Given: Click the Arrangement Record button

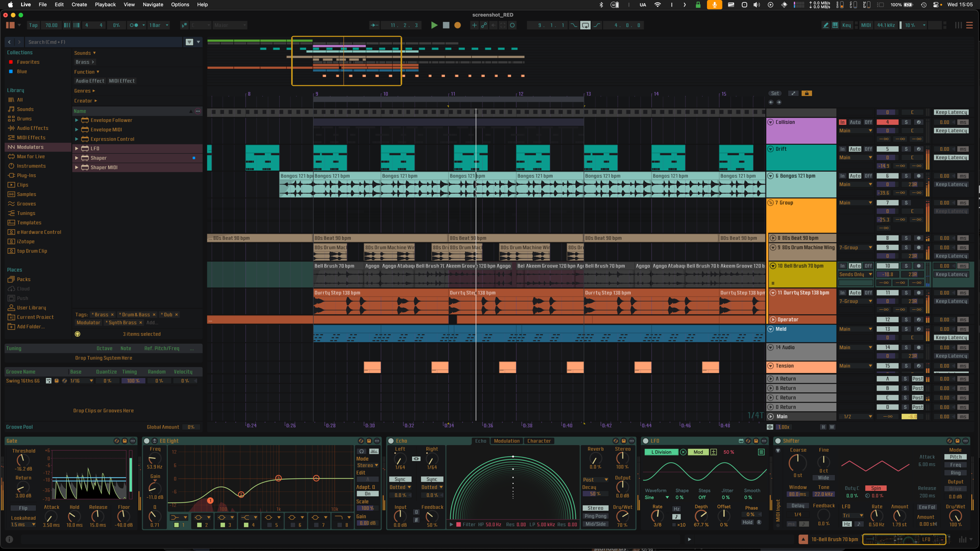Looking at the screenshot, I should [x=458, y=25].
